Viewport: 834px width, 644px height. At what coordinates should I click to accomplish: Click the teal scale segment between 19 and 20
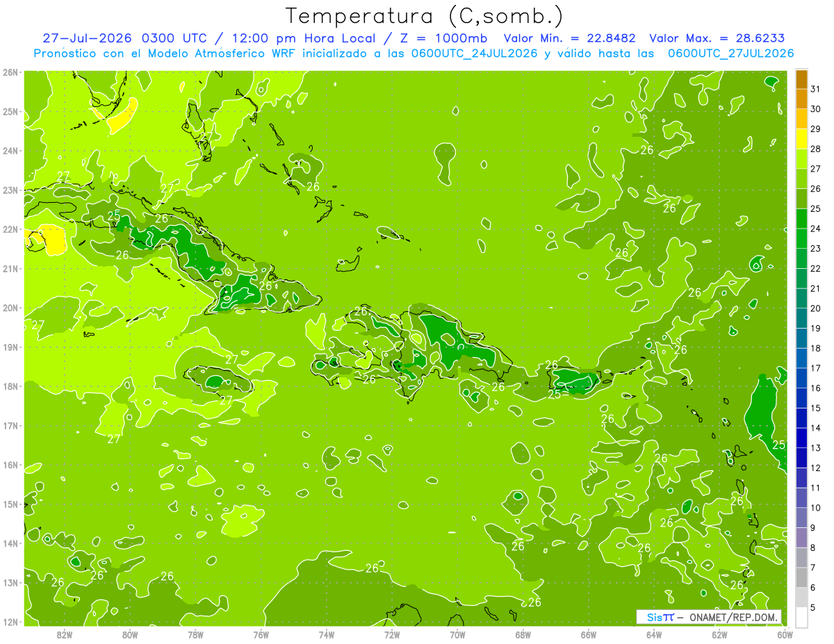point(801,318)
